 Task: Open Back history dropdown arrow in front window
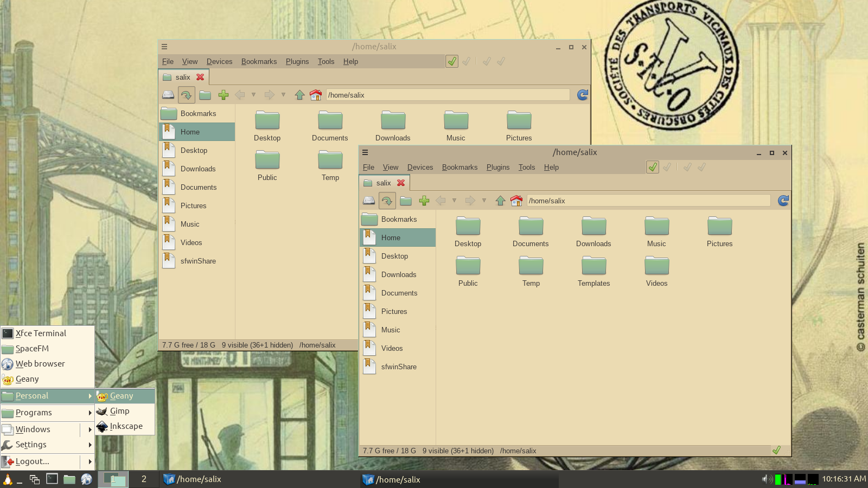click(x=454, y=201)
